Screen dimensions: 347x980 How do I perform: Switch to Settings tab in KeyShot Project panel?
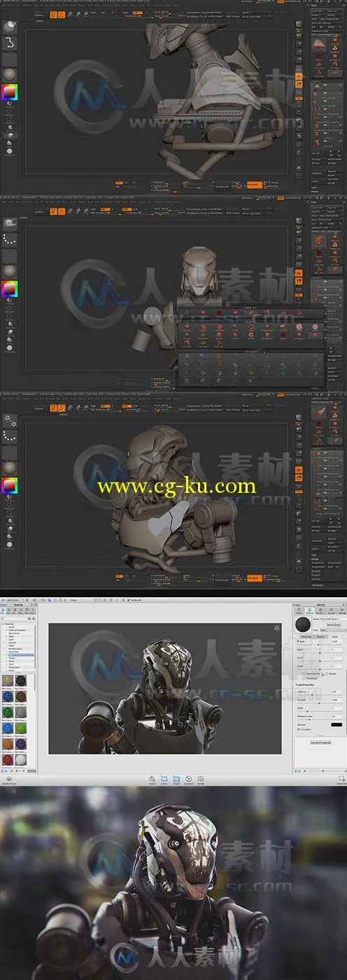click(x=342, y=610)
